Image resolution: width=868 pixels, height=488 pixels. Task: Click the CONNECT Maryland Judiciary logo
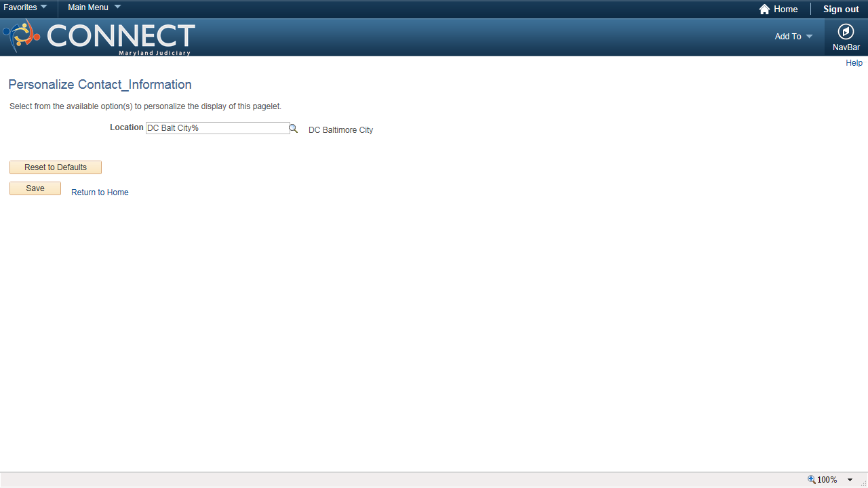[99, 38]
